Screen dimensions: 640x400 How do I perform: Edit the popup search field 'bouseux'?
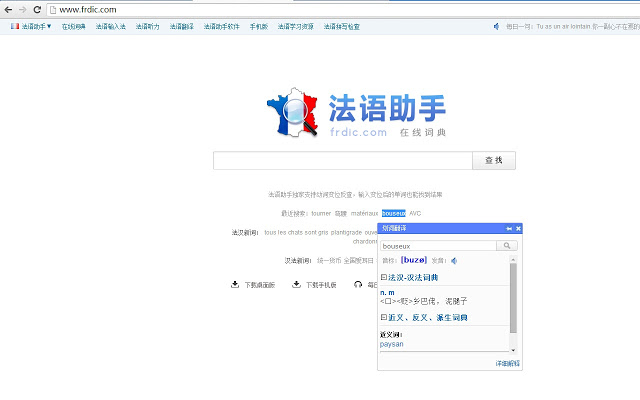(438, 246)
